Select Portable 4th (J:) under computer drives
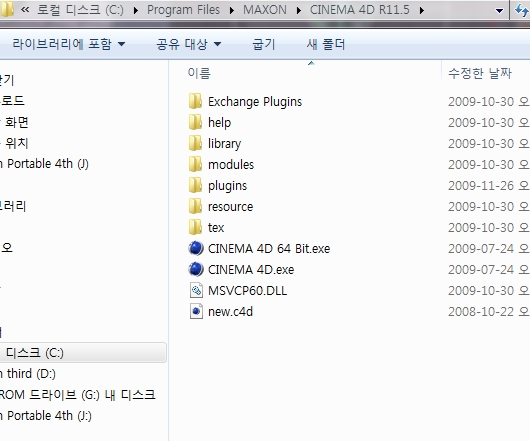Viewport: 530px width, 441px height. point(46,416)
